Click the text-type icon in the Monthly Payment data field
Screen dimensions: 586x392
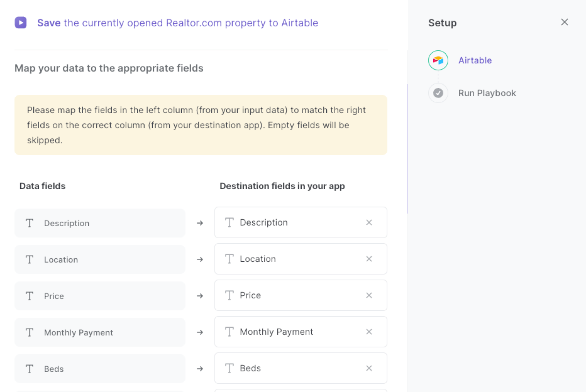(x=30, y=332)
